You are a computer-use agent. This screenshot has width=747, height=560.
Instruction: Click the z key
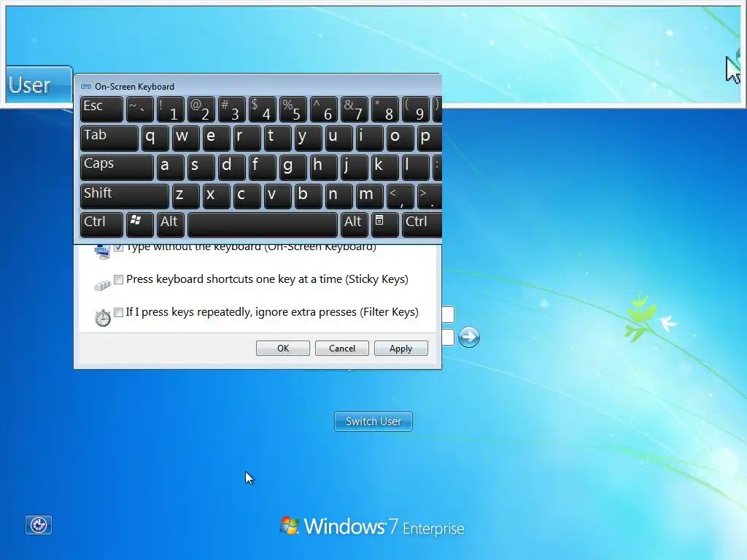coord(185,196)
